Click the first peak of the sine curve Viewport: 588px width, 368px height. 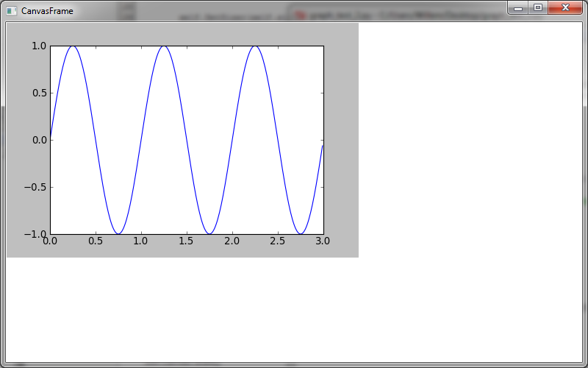click(73, 46)
